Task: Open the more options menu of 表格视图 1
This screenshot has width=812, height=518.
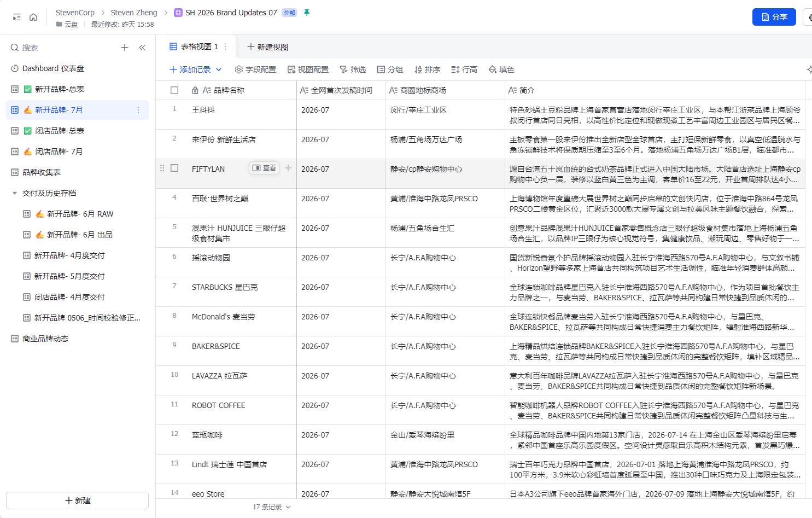Action: point(225,46)
